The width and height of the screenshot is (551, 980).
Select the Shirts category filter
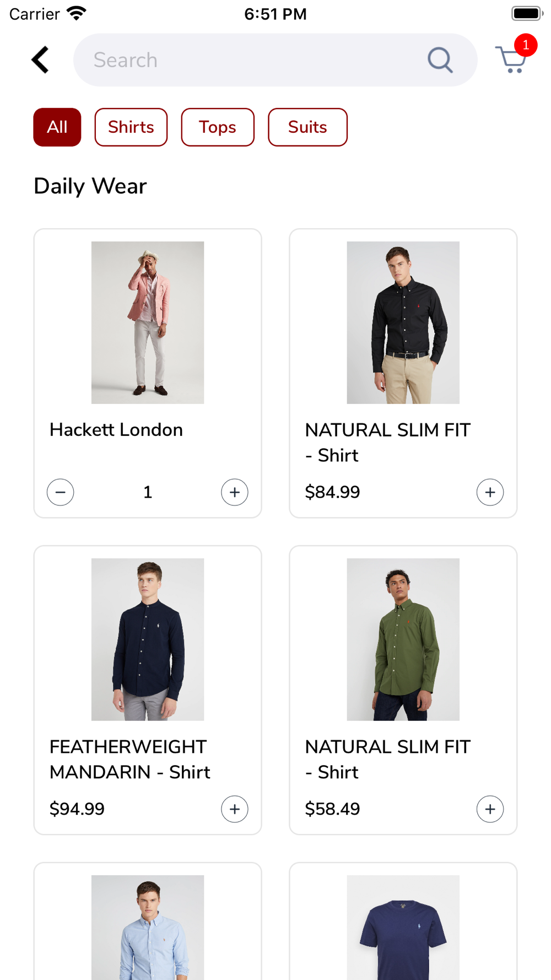[x=131, y=127]
